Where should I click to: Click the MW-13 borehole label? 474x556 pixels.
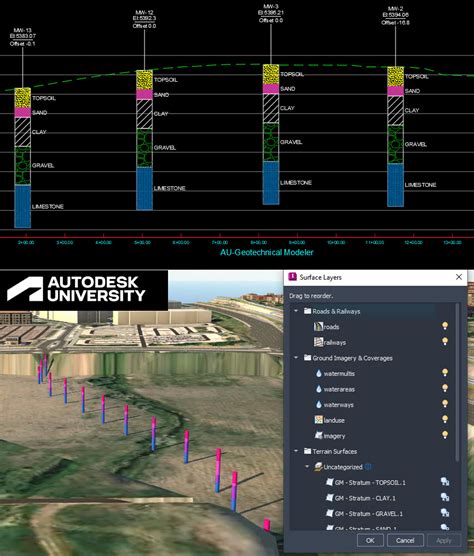point(22,37)
